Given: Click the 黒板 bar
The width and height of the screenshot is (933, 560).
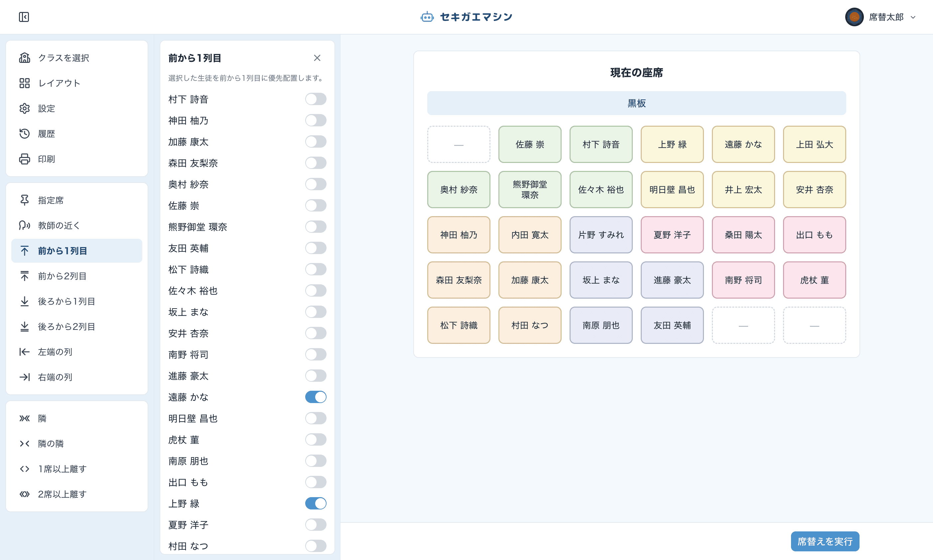Looking at the screenshot, I should tap(636, 103).
